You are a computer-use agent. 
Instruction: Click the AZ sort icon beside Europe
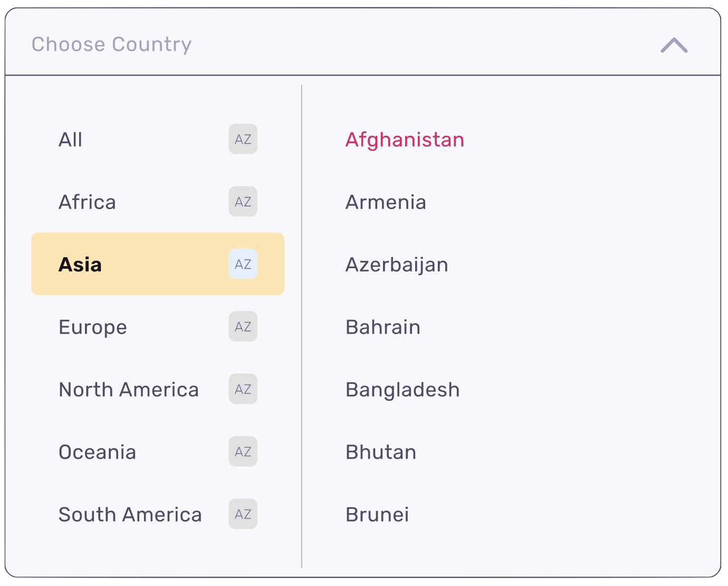[243, 327]
